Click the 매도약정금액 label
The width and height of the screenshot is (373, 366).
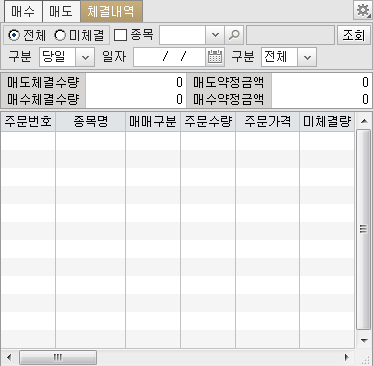[x=229, y=82]
